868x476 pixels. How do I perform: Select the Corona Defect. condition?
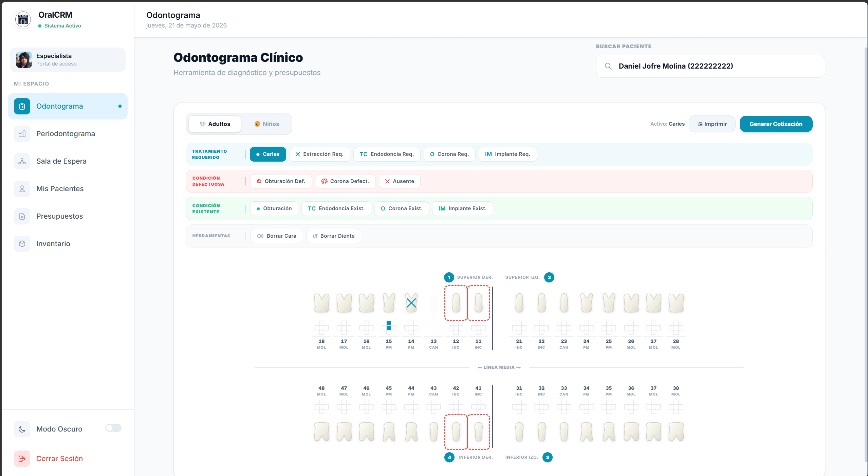[x=345, y=181]
